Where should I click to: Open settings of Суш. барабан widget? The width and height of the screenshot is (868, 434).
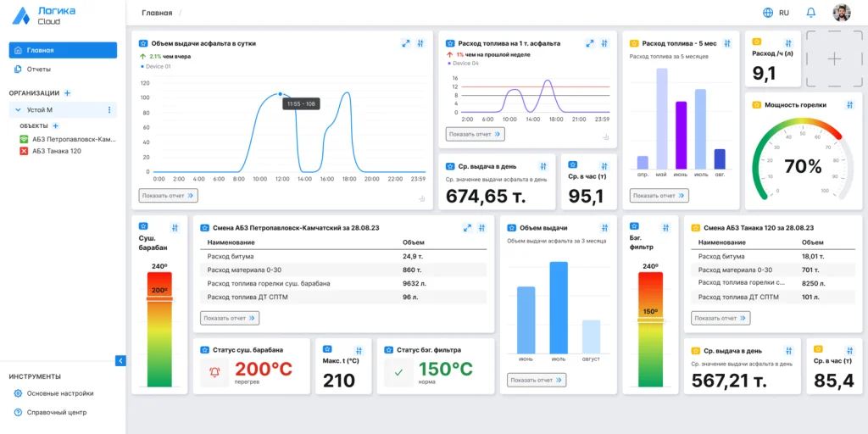tap(175, 227)
